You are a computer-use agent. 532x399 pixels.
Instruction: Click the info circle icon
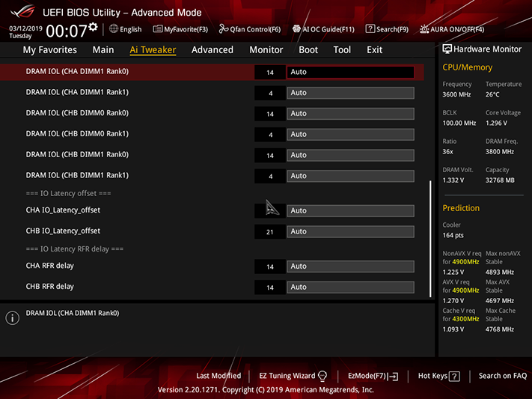coord(12,318)
